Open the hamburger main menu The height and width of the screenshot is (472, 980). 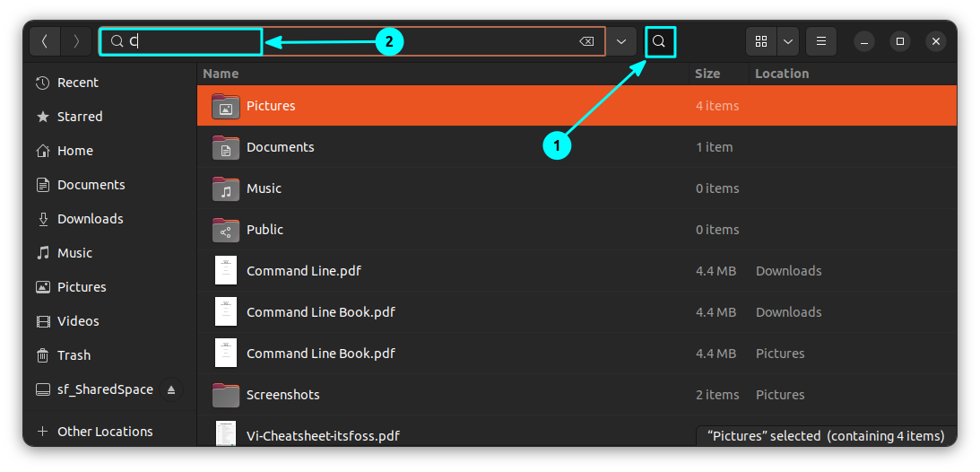click(821, 41)
